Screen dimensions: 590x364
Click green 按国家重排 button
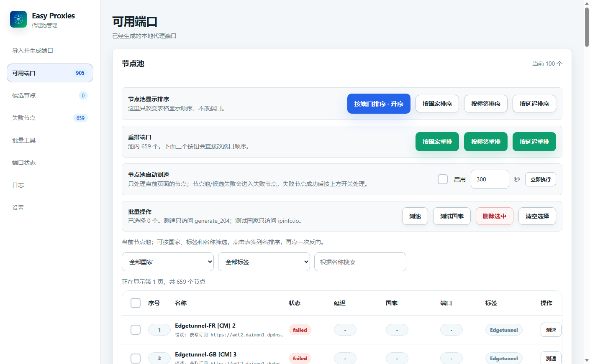coord(437,142)
